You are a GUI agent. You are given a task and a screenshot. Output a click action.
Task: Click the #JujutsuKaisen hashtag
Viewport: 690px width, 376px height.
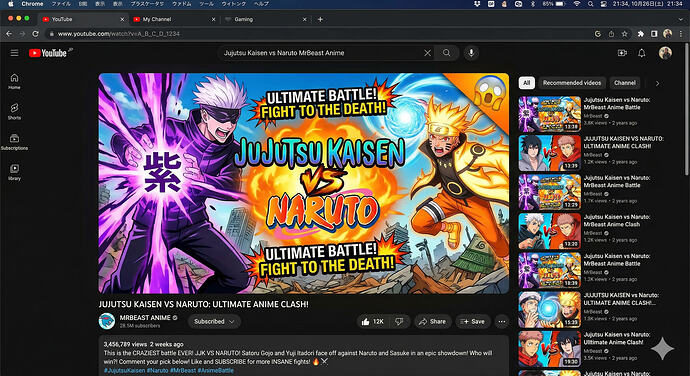[x=124, y=370]
